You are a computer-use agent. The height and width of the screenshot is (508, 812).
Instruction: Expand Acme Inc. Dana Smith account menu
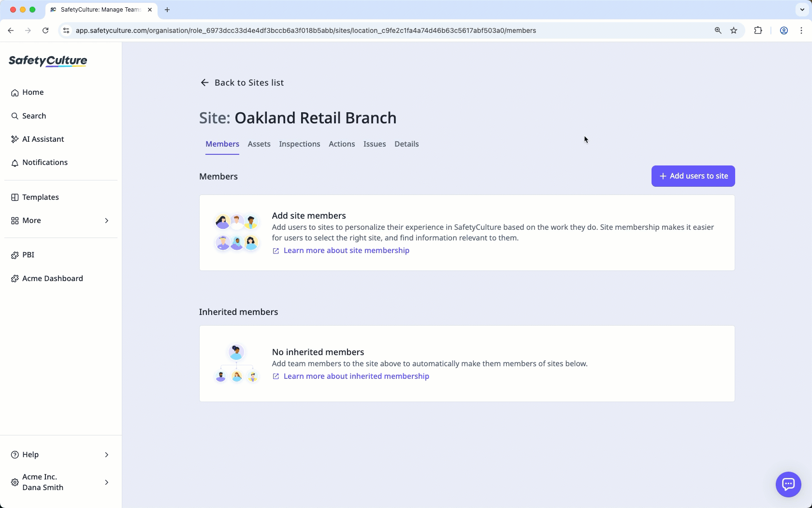(61, 482)
